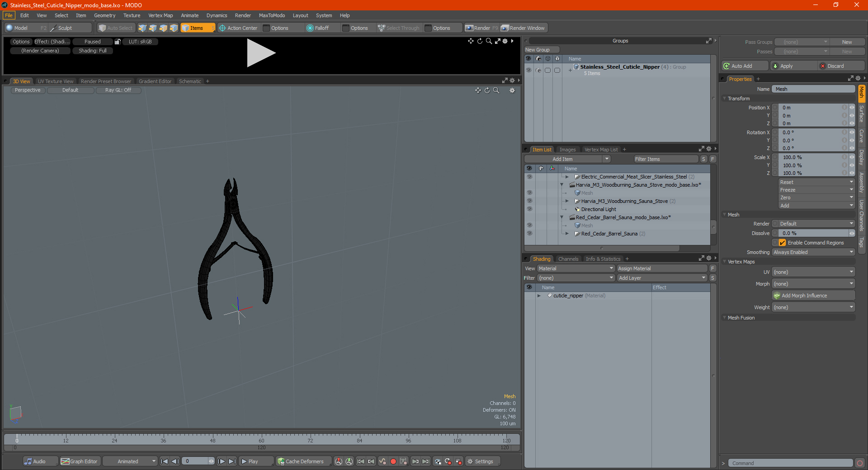Click the Assign Material button
Screen dimensions: 868x470
click(x=662, y=268)
